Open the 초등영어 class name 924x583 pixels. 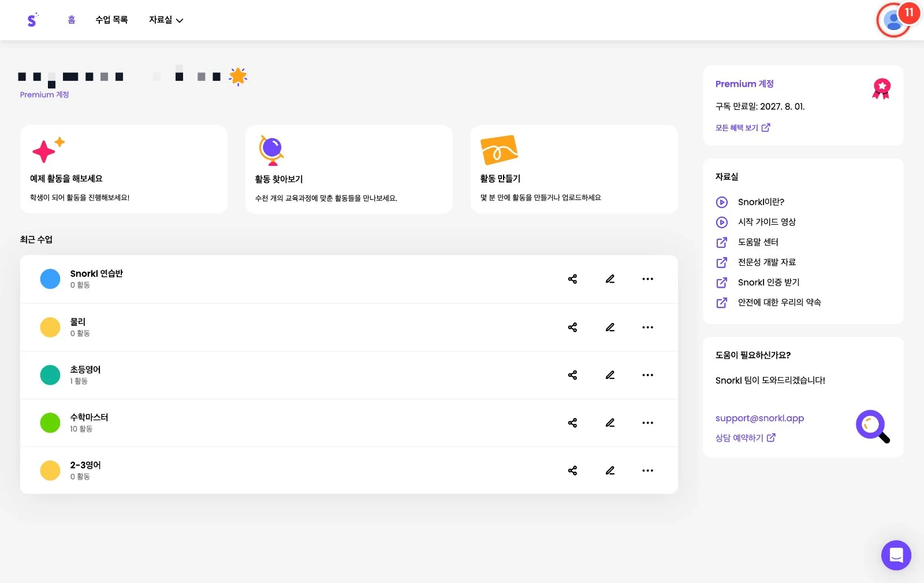(x=85, y=369)
